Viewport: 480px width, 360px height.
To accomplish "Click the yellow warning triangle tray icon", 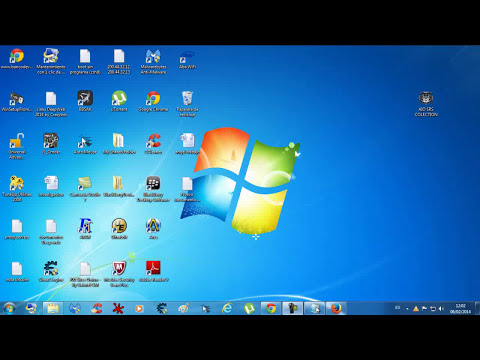I will [416, 309].
